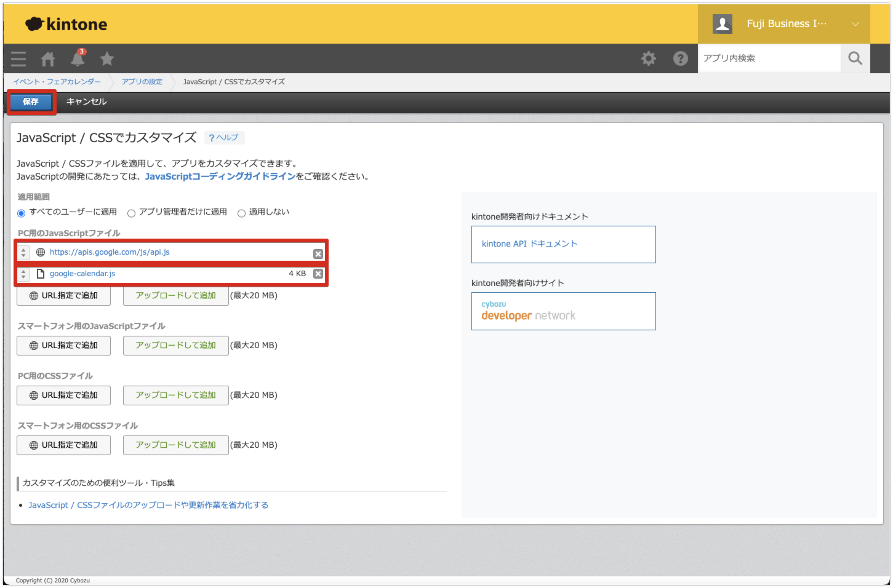Open the google-calendar.js file link
This screenshot has width=893, height=588.
click(82, 274)
